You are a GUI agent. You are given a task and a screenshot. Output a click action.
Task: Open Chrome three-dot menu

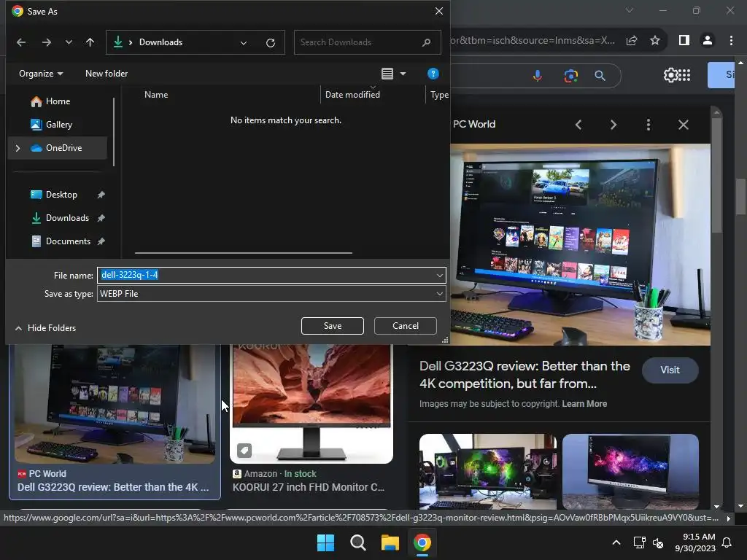(731, 41)
